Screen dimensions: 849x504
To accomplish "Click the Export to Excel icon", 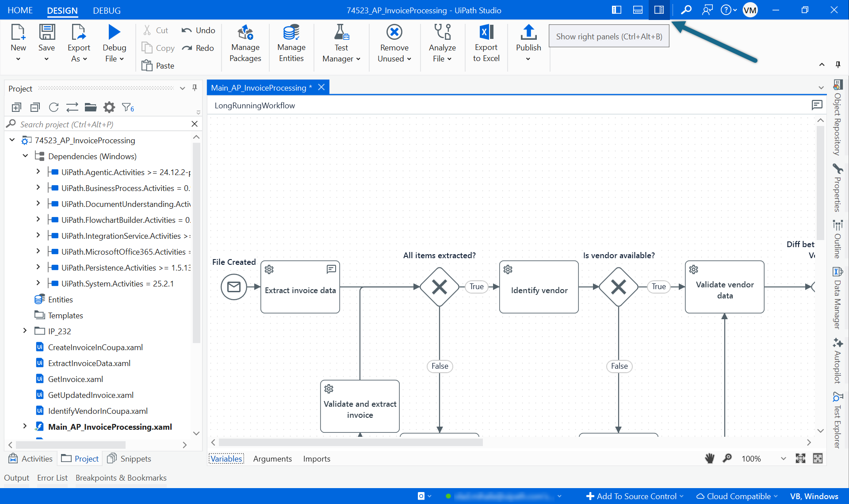I will pyautogui.click(x=486, y=33).
